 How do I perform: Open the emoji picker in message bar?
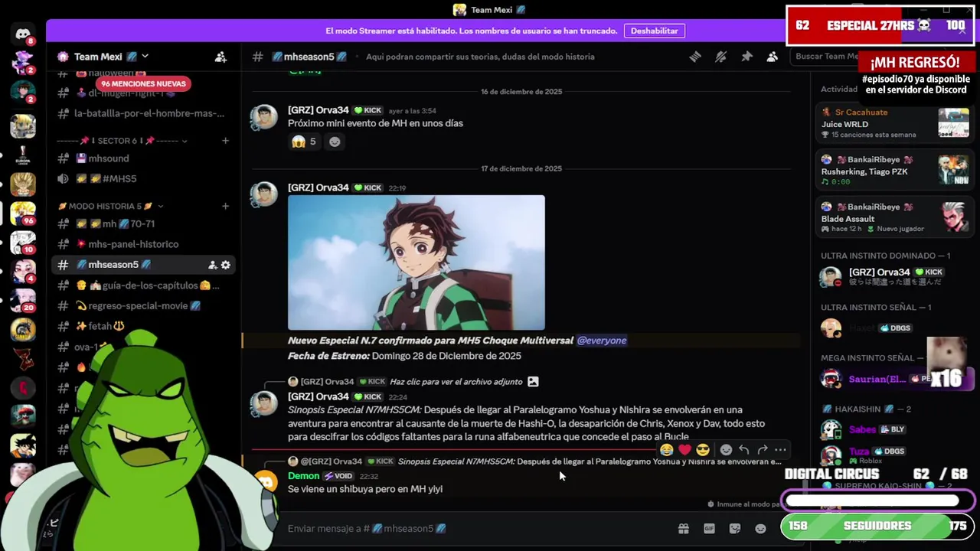click(x=760, y=529)
